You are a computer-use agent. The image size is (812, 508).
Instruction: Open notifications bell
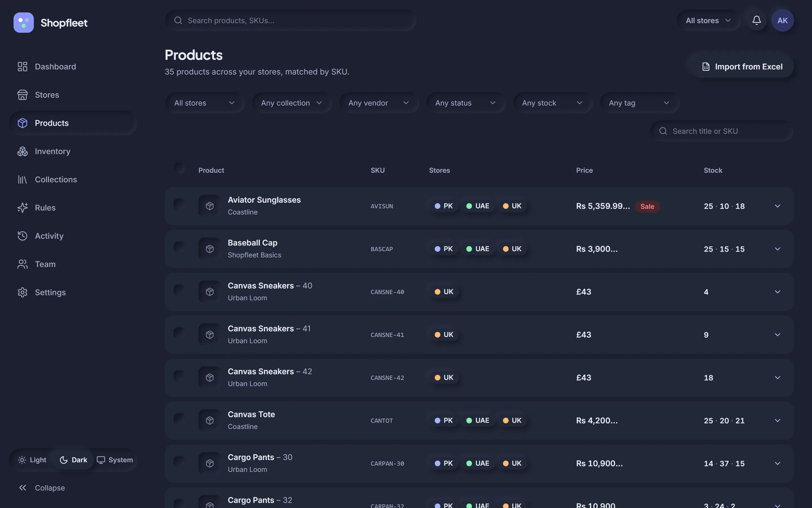(x=756, y=21)
